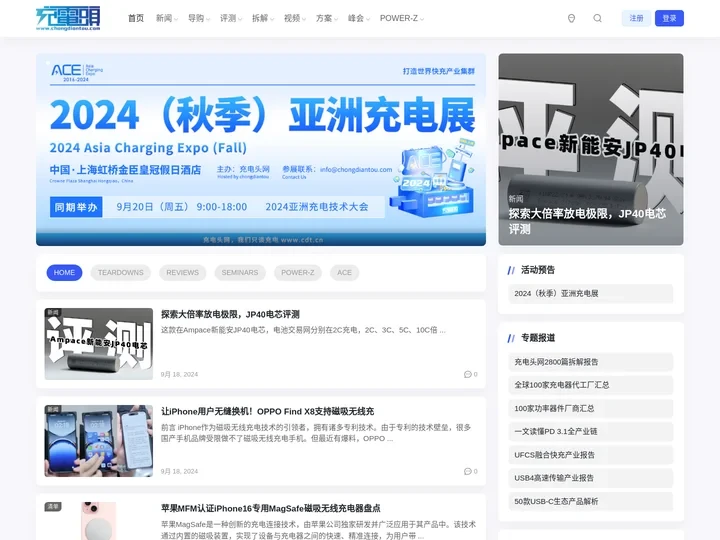720x540 pixels.
Task: Expand the 拆解 navigation dropdown
Action: click(263, 18)
